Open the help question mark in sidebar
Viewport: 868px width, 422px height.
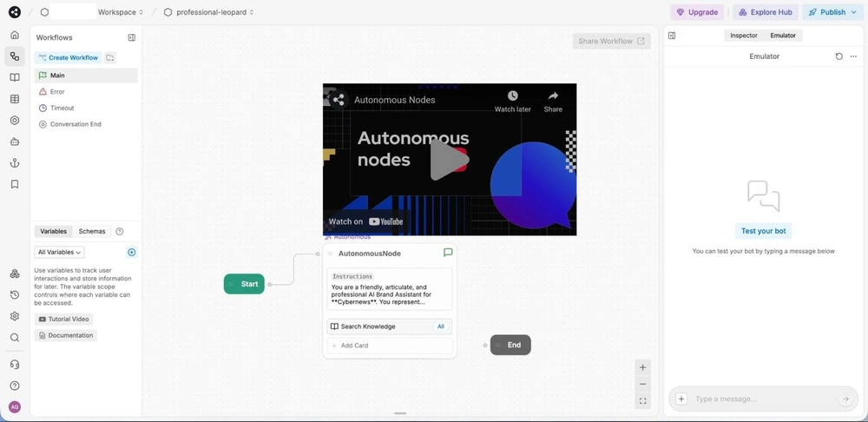(15, 386)
